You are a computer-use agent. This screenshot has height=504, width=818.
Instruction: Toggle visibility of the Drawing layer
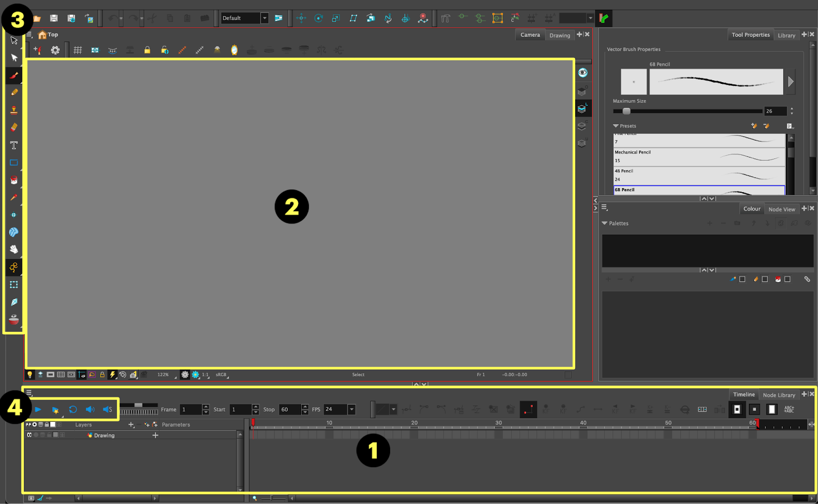pyautogui.click(x=30, y=435)
